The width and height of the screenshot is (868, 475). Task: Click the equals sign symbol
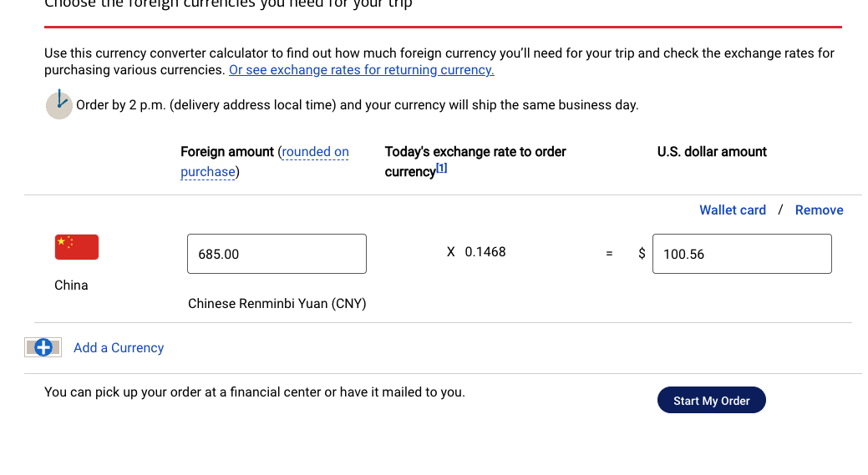(609, 254)
